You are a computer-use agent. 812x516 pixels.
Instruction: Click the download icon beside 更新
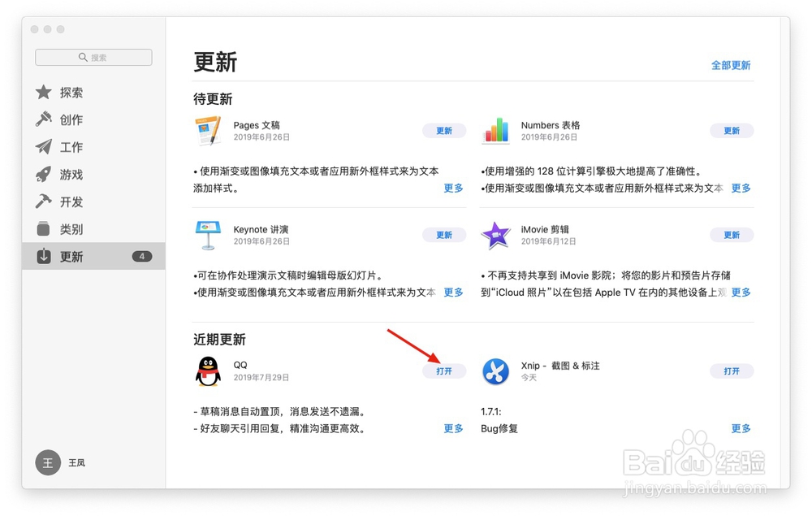(x=44, y=256)
